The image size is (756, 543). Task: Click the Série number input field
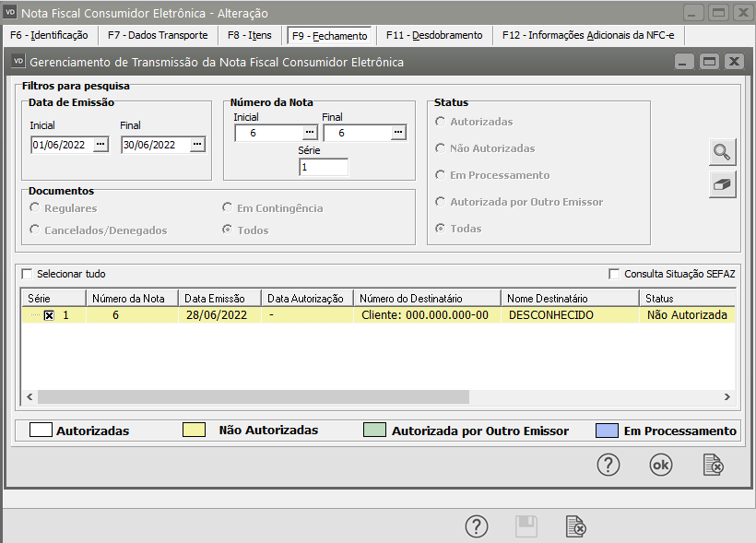[x=324, y=167]
